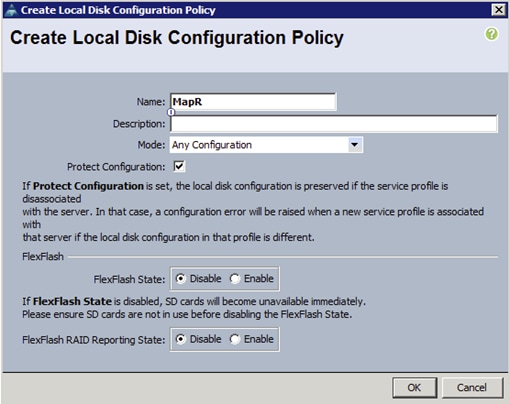Viewport: 510px width, 404px height.
Task: Click the bold 'Protect Configuration' explanation text
Action: coord(88,186)
